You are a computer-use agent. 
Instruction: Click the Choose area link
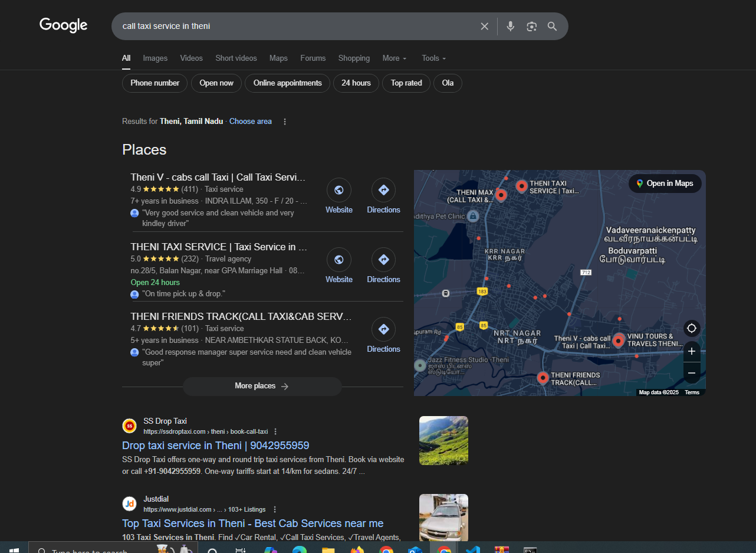pos(251,122)
